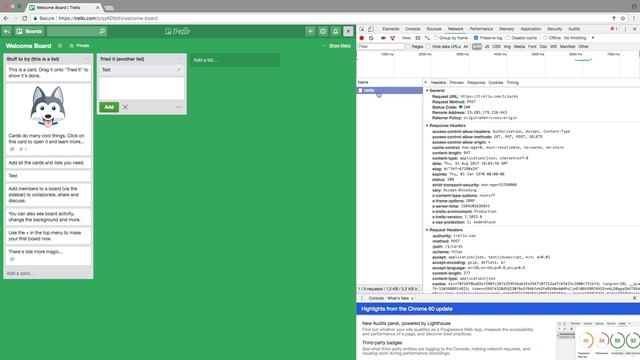Select the CSS request type filter
The image size is (640, 360).
[x=496, y=47]
